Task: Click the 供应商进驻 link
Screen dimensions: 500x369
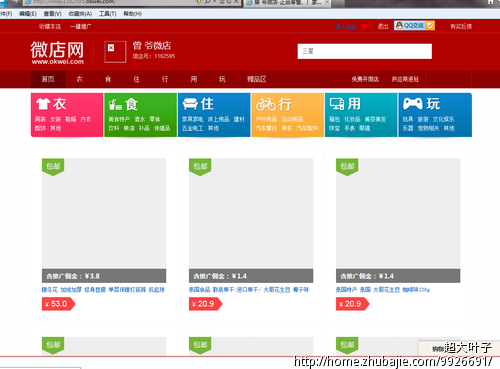Action: pyautogui.click(x=405, y=79)
